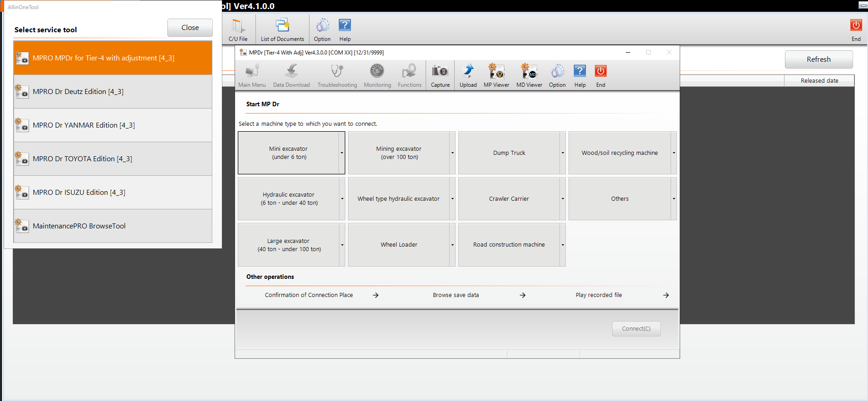
Task: Open the Functions icon in MPDr toolbar
Action: coord(409,75)
